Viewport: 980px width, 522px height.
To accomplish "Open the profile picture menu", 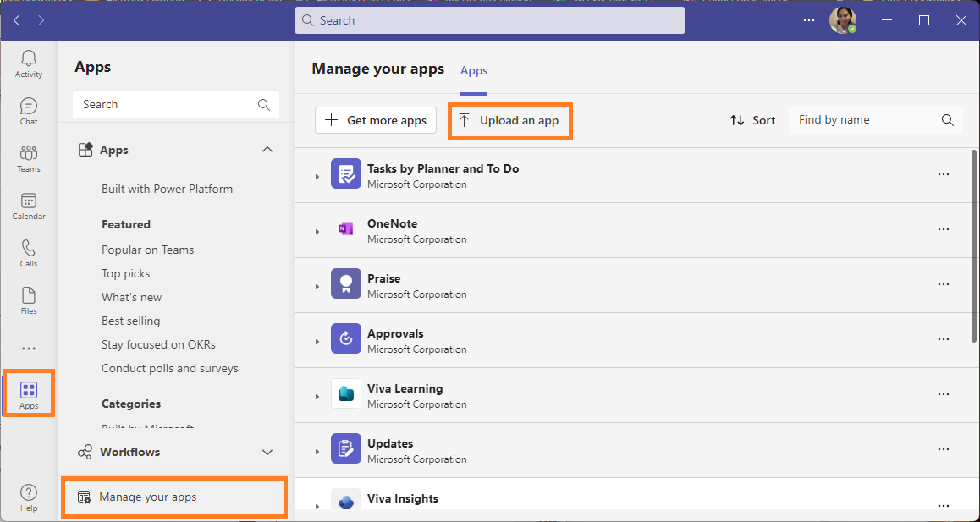I will pos(842,20).
